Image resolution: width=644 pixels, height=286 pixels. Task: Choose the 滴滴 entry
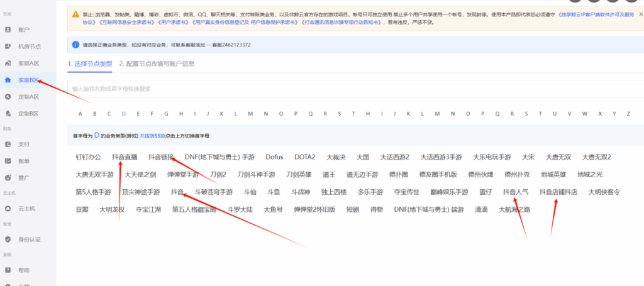481,209
